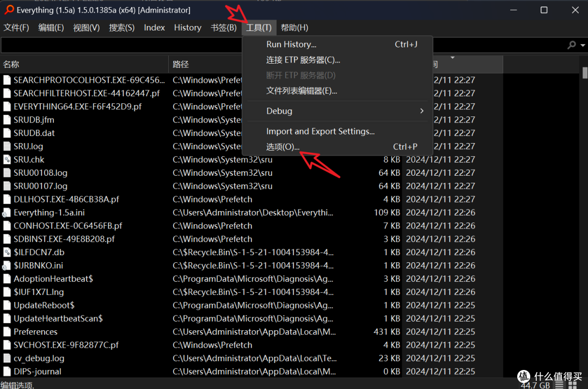
Task: Click file icon of SRUDB.jfm
Action: pos(7,120)
